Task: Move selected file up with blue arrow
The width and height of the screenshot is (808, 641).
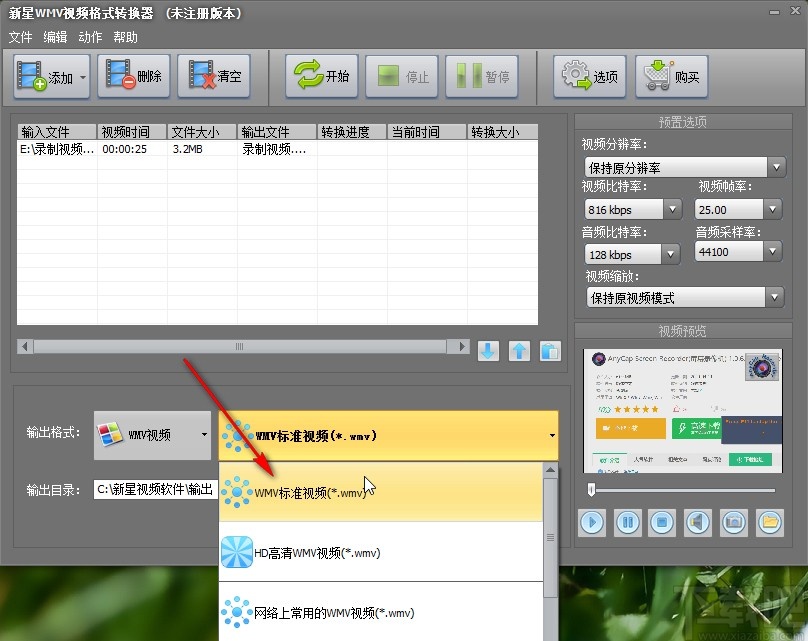Action: coord(519,351)
